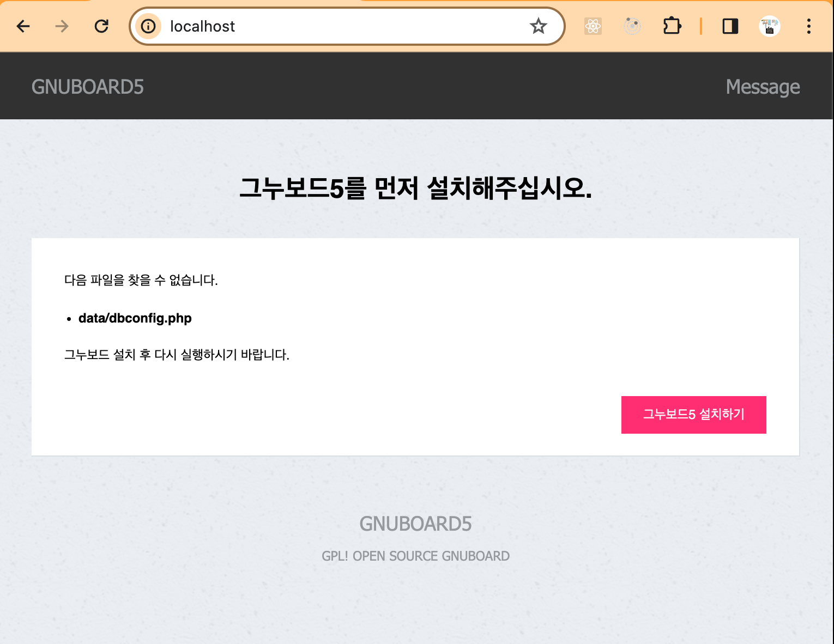The image size is (834, 644).
Task: Bookmark this page with the star icon
Action: pyautogui.click(x=538, y=26)
